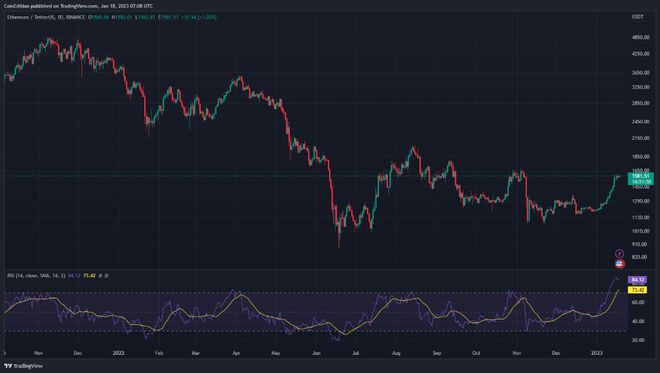The image size is (660, 373).
Task: Click the TradingView logo at bottom left
Action: coord(24,366)
